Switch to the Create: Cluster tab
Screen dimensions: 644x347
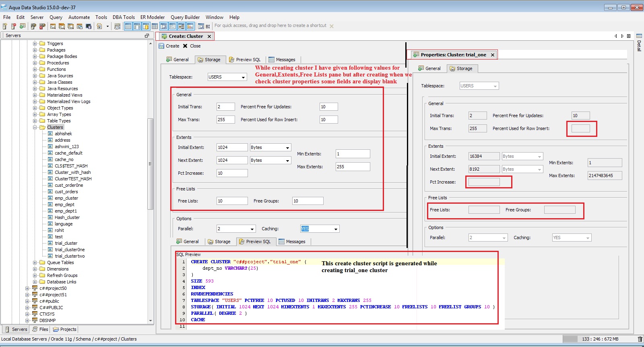coord(184,36)
